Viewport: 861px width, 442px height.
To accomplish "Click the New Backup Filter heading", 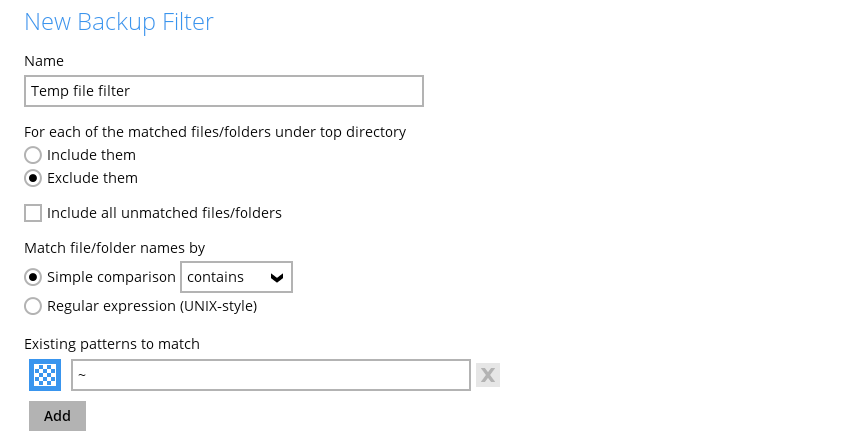I will 118,21.
